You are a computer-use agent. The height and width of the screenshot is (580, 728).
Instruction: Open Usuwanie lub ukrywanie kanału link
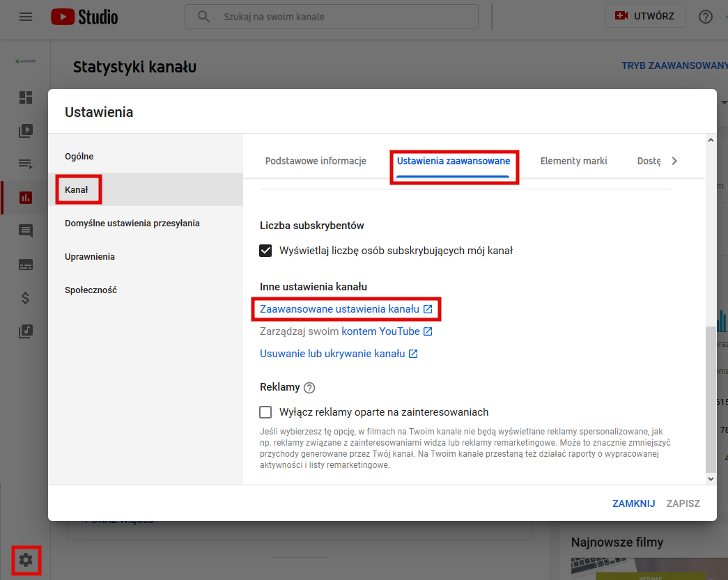click(x=332, y=354)
